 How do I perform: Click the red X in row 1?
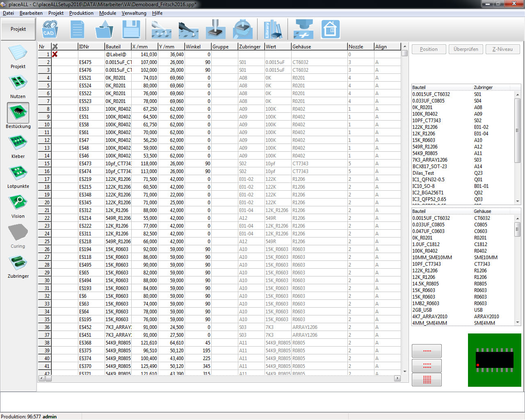(55, 54)
